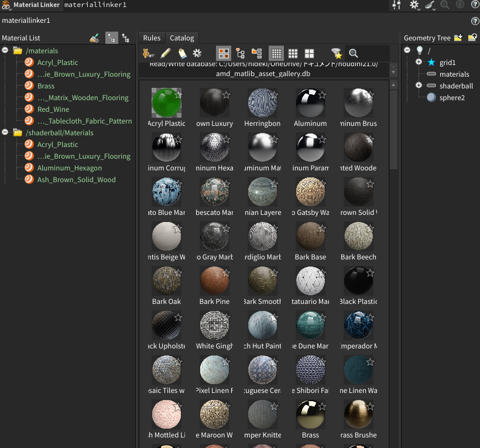Viewport: 480px width, 448px height.
Task: Select Aluminum_Hexagon in material list
Action: coord(70,168)
